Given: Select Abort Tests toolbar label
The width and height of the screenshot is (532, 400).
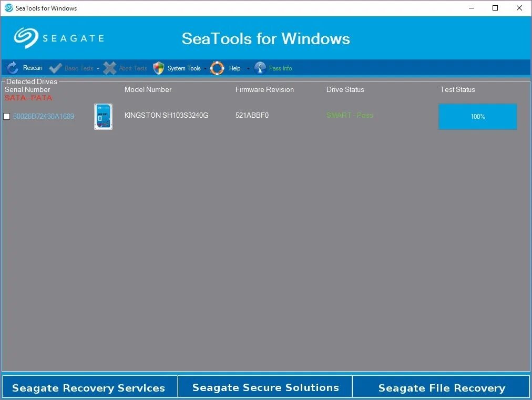Looking at the screenshot, I should 133,68.
